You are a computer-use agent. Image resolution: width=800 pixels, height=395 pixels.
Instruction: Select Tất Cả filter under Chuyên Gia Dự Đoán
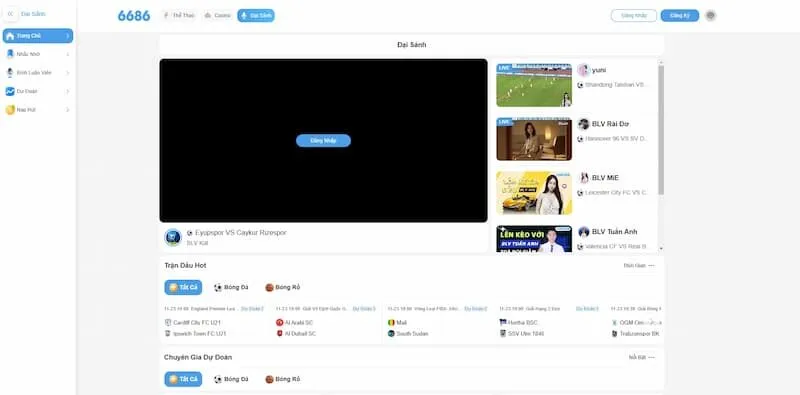click(x=183, y=379)
